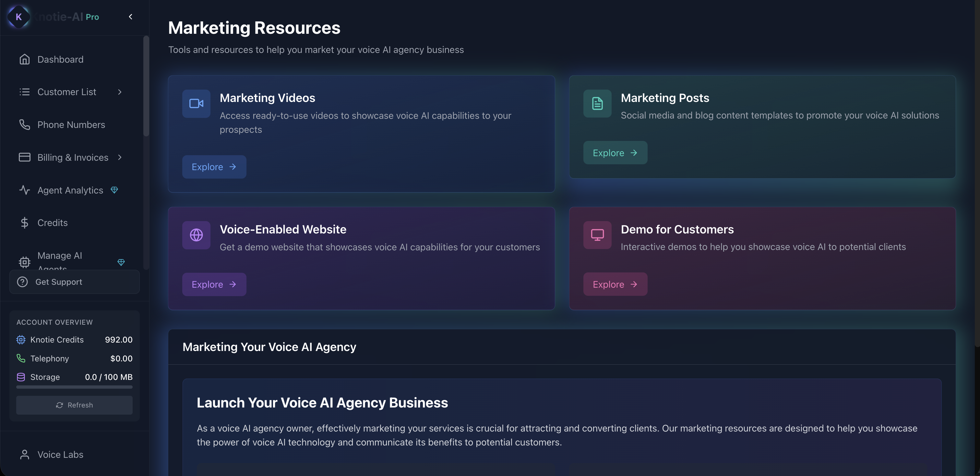The image size is (980, 476).
Task: Open the Dashboard menu item
Action: coord(61,59)
